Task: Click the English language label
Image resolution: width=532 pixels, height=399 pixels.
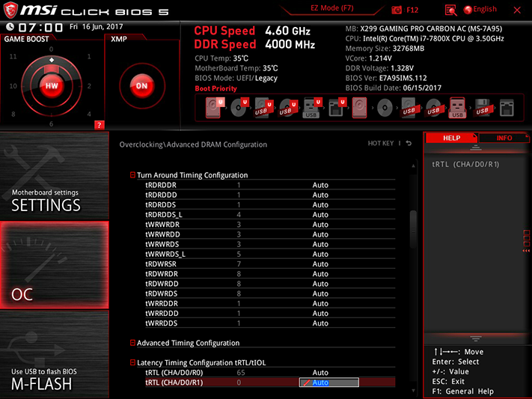Action: coord(485,9)
